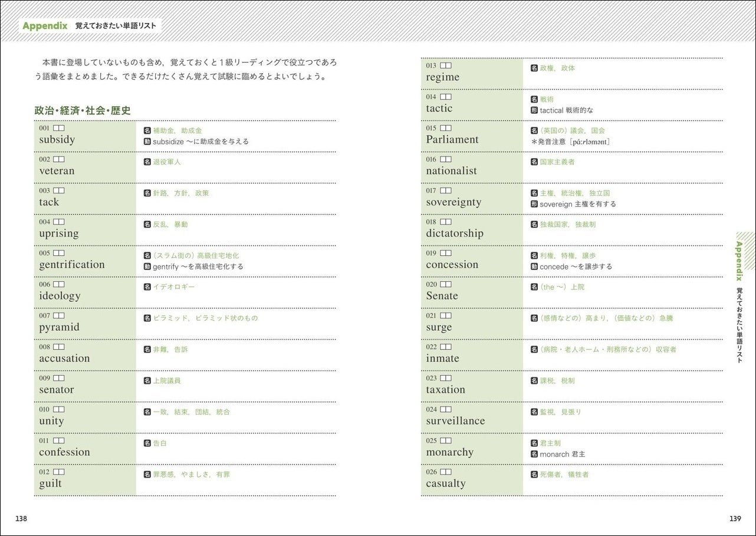Click the 名 badge beside イデオロギー
756x536 pixels.
point(147,287)
